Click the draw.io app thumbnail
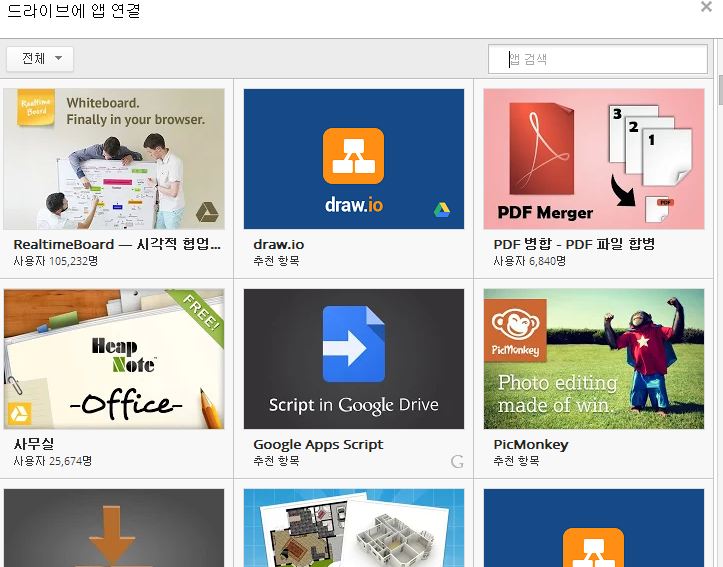The height and width of the screenshot is (567, 723). coord(354,159)
